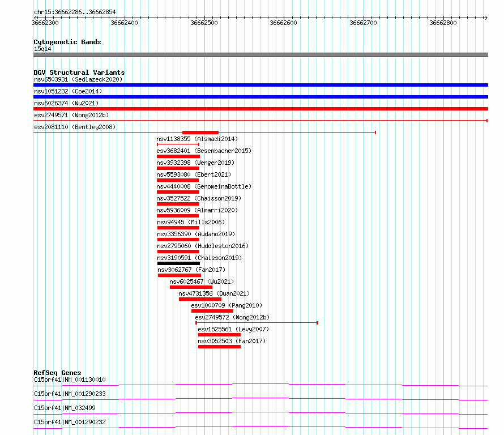Image resolution: width=504 pixels, height=435 pixels.
Task: Click red bar under esv1525561 (Levy2007)
Action: pos(219,335)
